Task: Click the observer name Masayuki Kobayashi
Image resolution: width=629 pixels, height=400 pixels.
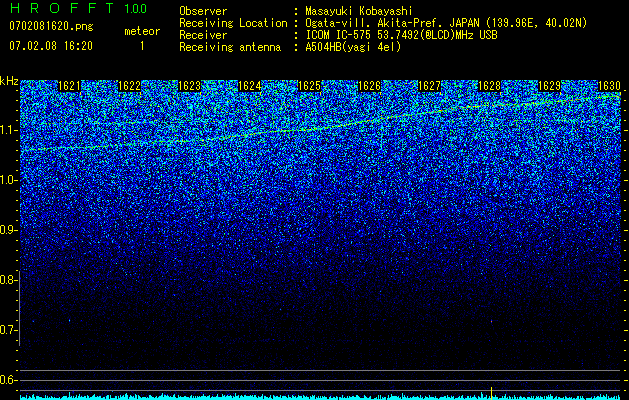Action: tap(359, 11)
